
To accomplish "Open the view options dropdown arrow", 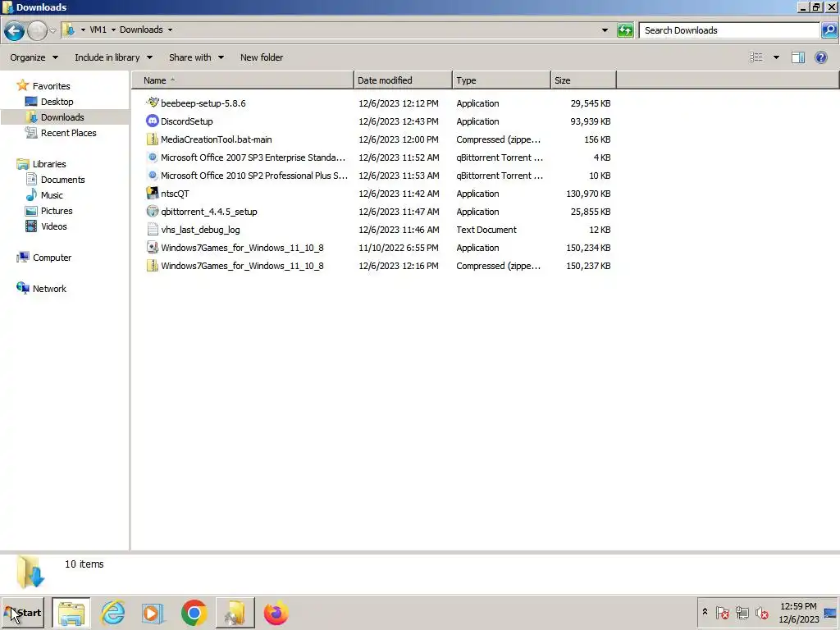I will tap(776, 57).
